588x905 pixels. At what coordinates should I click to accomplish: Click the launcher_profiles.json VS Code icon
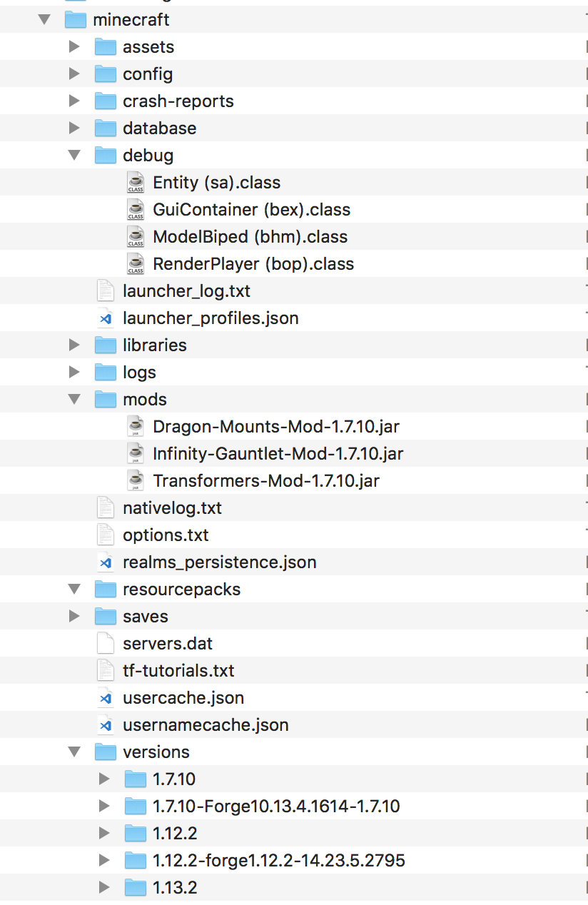pos(105,318)
